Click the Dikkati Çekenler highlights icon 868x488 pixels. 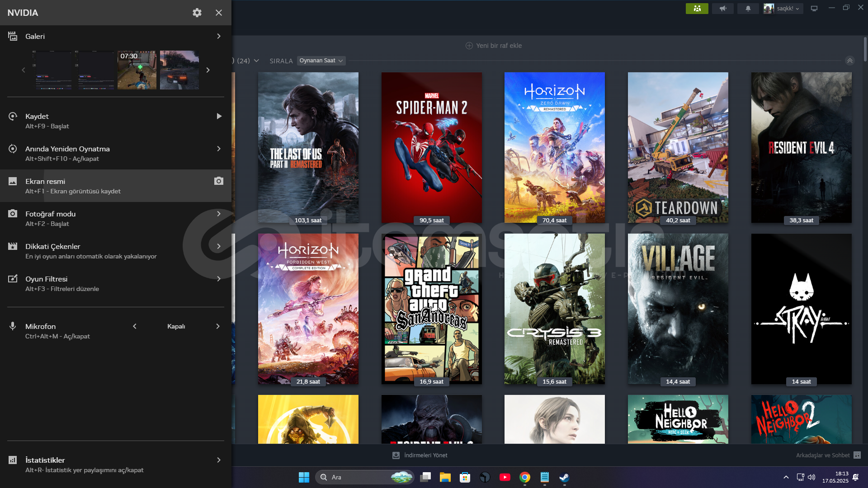tap(13, 246)
